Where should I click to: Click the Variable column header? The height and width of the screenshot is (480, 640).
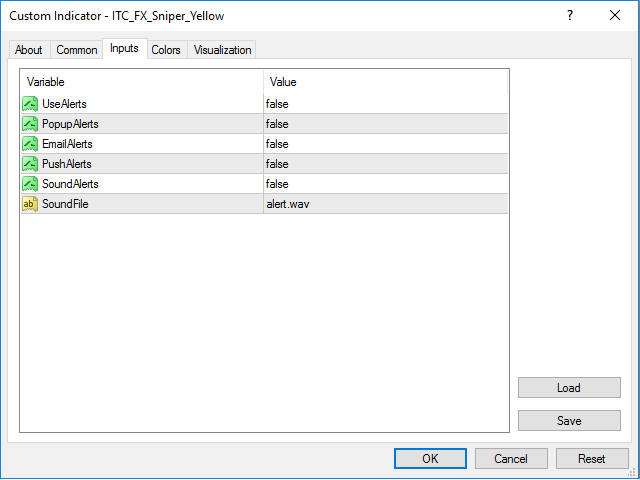[142, 82]
